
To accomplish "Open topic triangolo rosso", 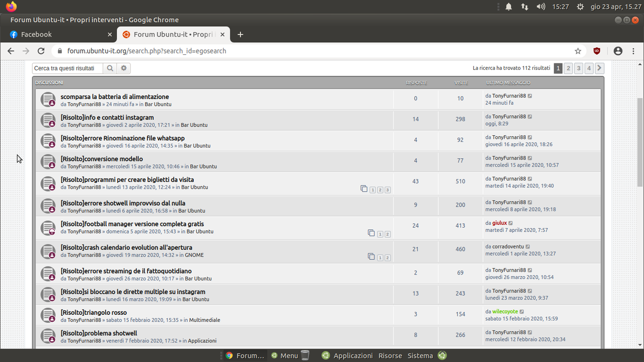I will [x=94, y=312].
